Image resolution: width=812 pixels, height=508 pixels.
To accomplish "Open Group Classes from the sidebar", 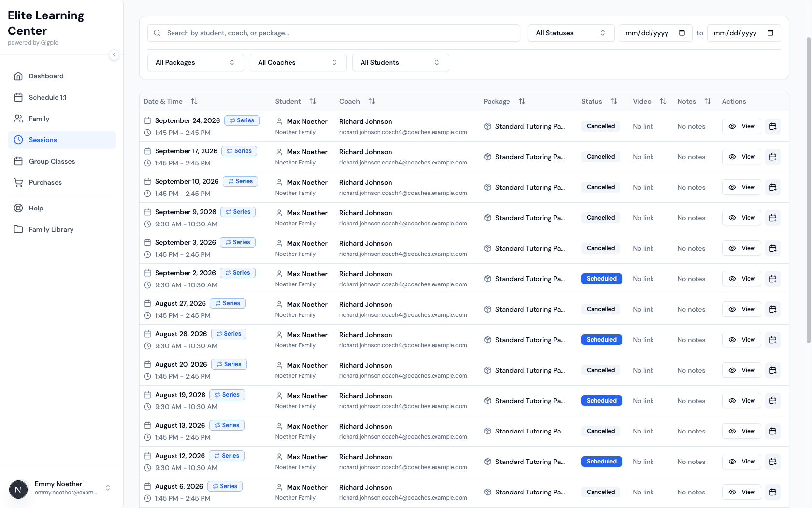I will (x=52, y=161).
